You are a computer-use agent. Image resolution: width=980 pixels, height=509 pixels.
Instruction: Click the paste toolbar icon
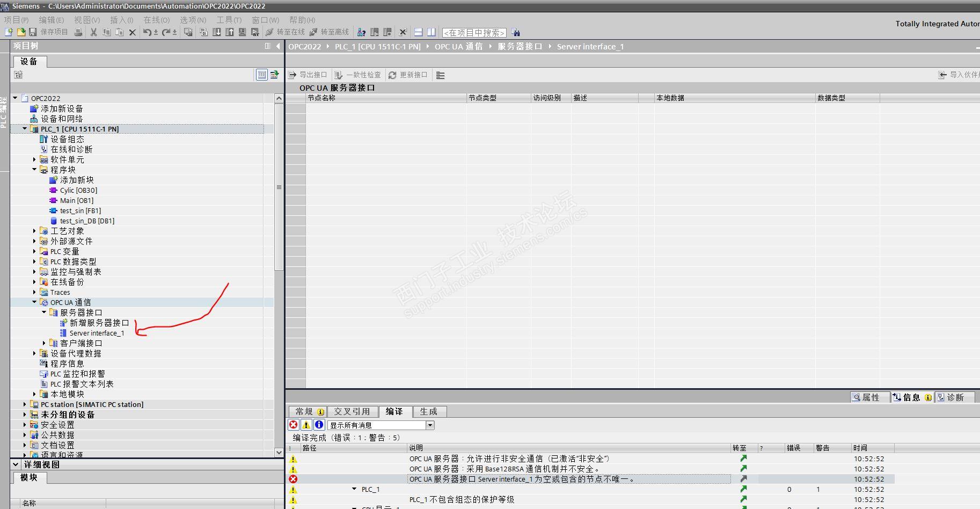click(x=119, y=32)
